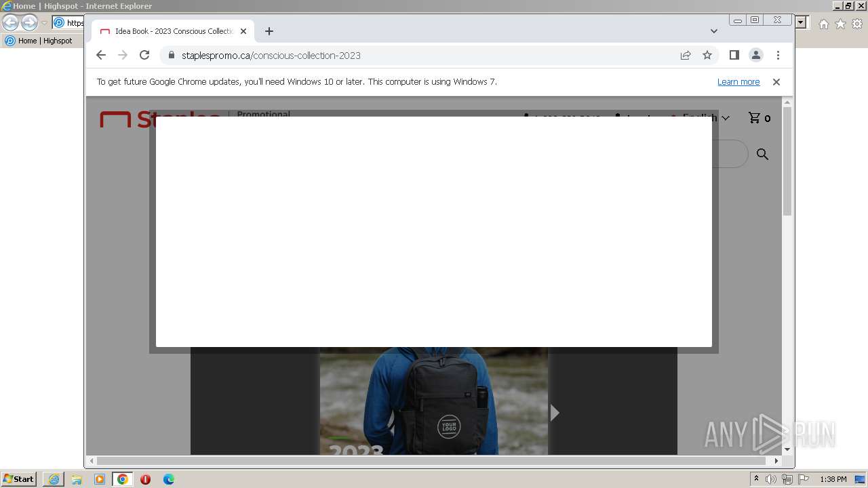Click the Chrome scrollbar up arrow
This screenshot has width=868, height=488.
787,102
